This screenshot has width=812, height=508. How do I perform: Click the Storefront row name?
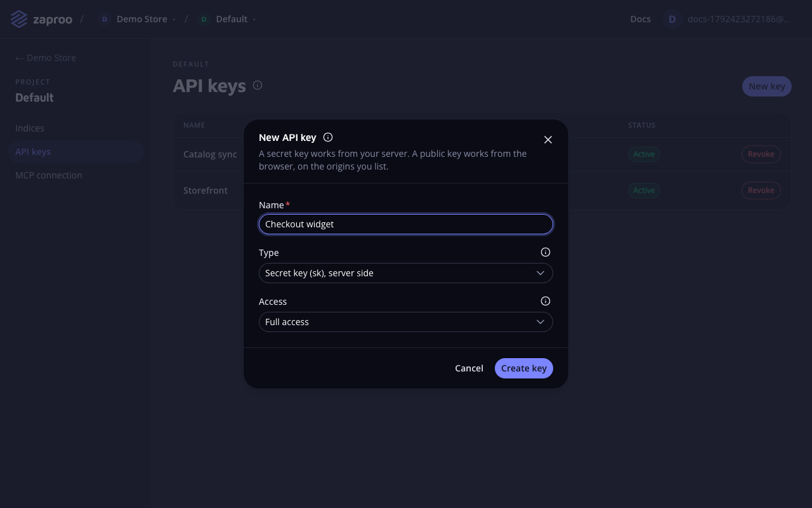[x=206, y=190]
